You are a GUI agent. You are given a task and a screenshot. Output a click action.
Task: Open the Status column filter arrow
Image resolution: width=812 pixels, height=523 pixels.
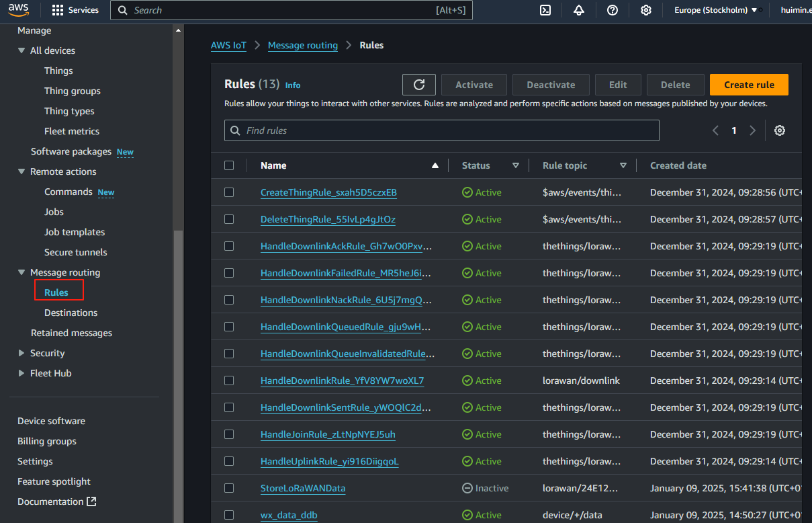point(516,165)
